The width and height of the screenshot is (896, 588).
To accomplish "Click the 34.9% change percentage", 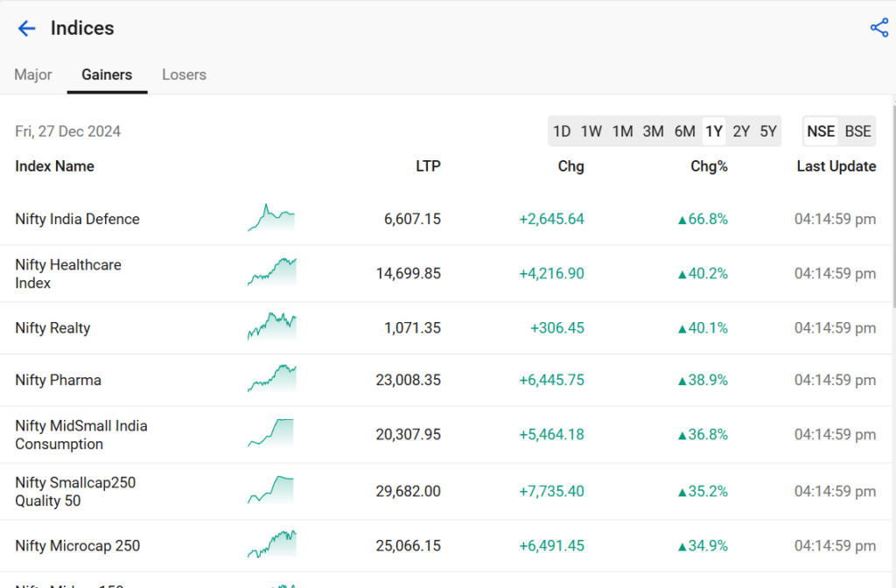I will pos(703,546).
